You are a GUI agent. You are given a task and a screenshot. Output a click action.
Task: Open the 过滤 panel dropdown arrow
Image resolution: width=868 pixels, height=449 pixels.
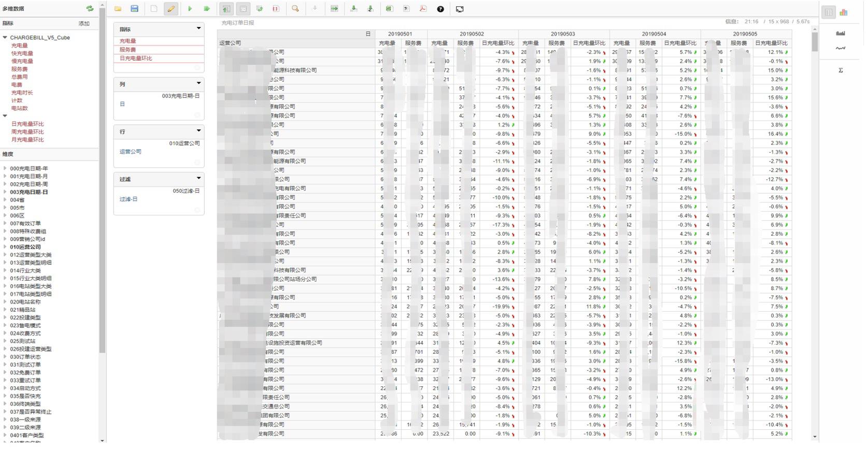[x=198, y=179]
